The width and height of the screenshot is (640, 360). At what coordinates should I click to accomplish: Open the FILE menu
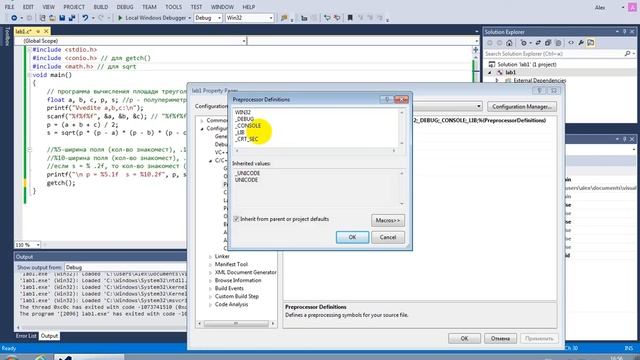9,7
